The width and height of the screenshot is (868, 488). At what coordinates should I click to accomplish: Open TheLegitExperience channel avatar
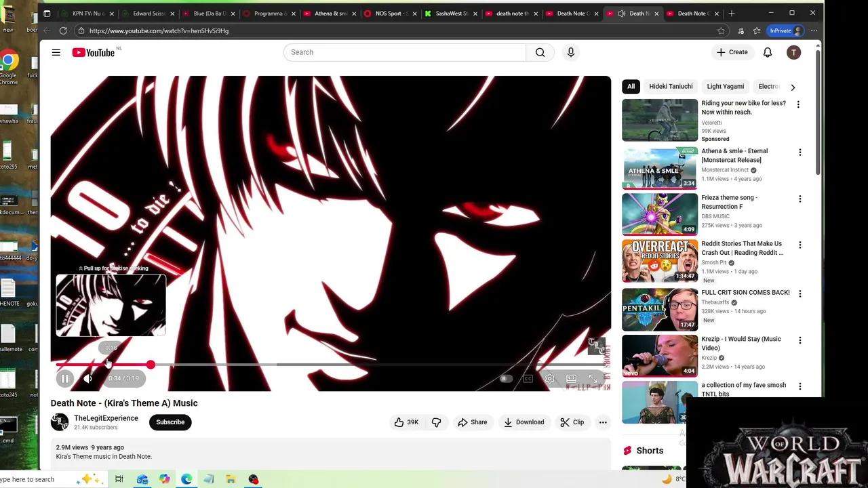[60, 422]
